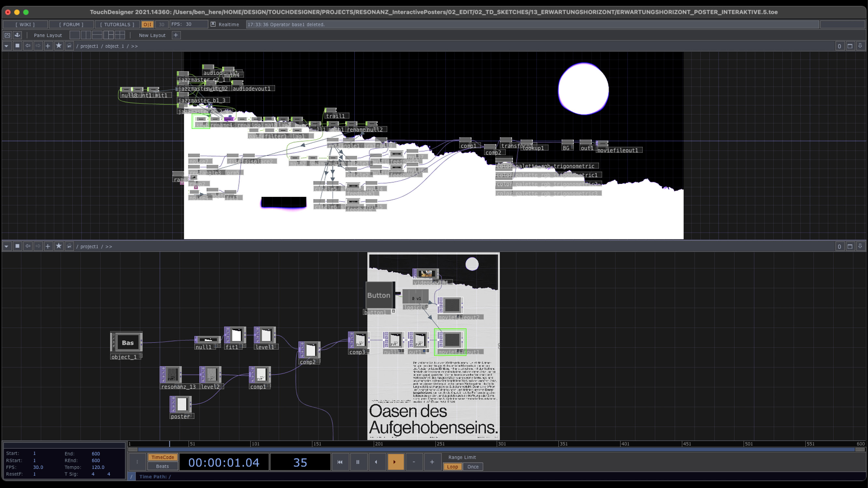This screenshot has width=868, height=488.
Task: Open the bottom pane type dropdown arrow
Action: click(7, 246)
